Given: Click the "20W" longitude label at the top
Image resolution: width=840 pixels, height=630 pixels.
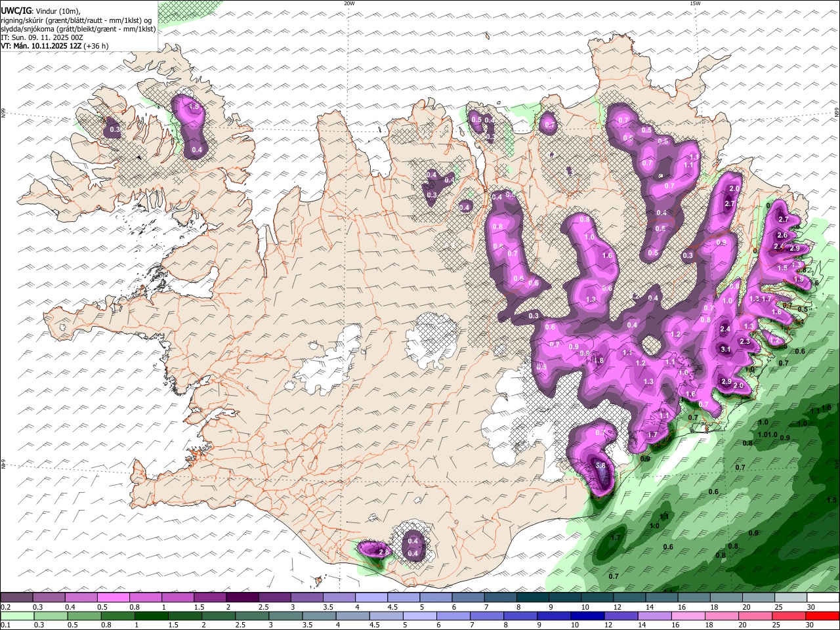Looking at the screenshot, I should (x=349, y=3).
